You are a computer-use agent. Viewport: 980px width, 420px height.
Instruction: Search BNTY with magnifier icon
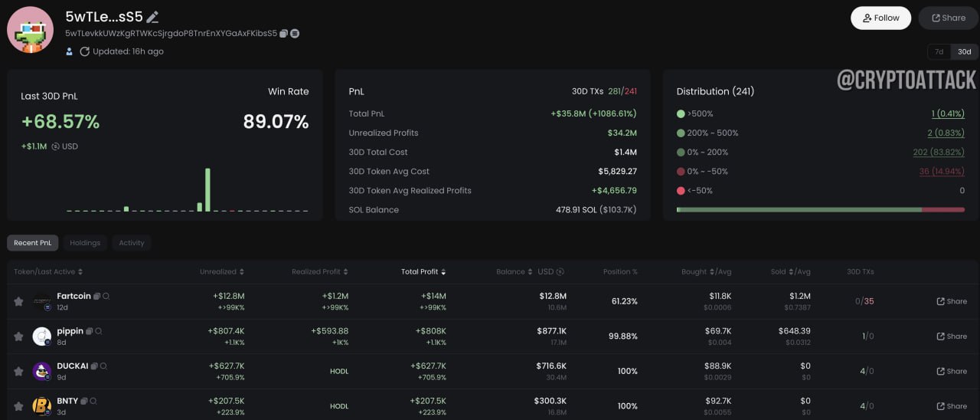[93, 401]
